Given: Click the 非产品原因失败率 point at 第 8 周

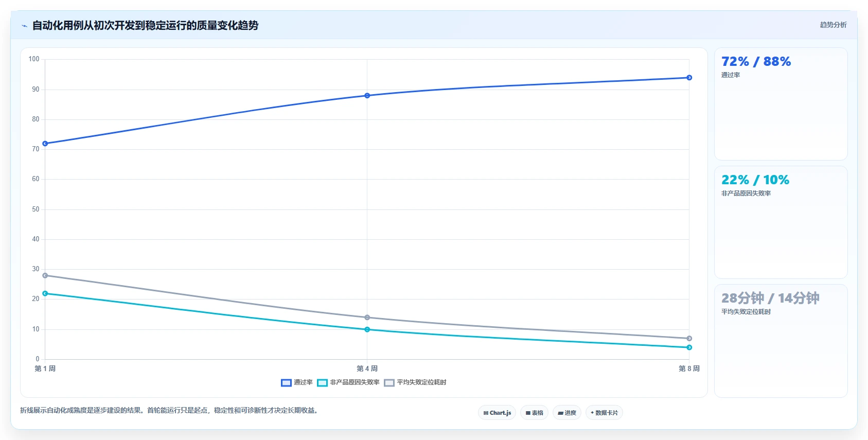Looking at the screenshot, I should [x=689, y=347].
